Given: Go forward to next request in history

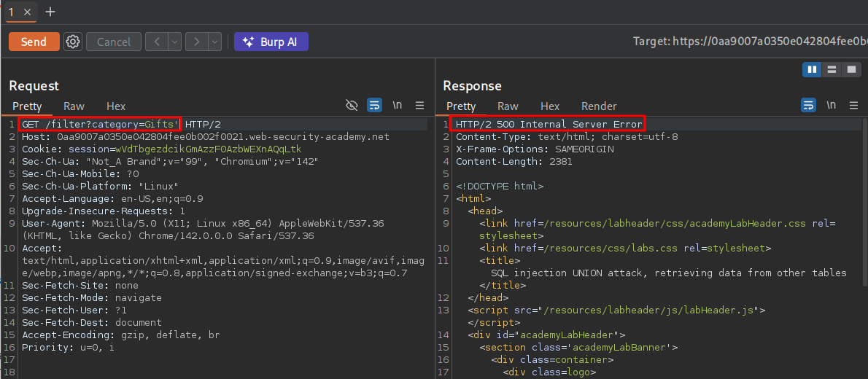Looking at the screenshot, I should point(195,42).
